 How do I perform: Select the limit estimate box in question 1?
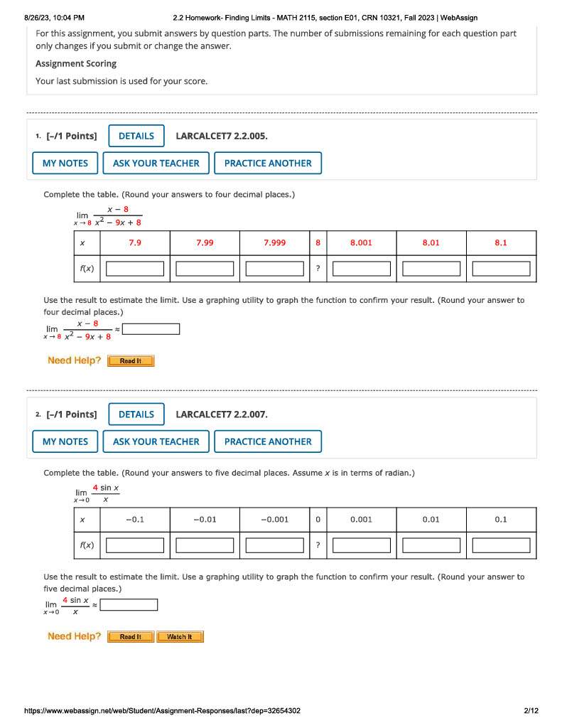tap(151, 328)
